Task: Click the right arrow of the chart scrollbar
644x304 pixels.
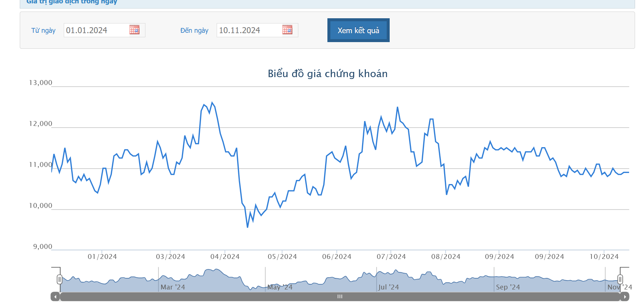Action: tap(625, 297)
